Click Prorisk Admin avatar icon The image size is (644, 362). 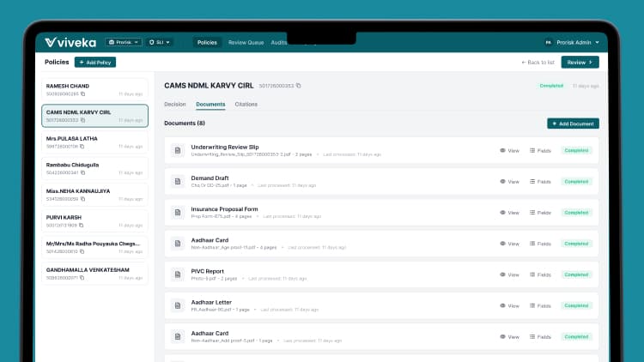[x=549, y=42]
